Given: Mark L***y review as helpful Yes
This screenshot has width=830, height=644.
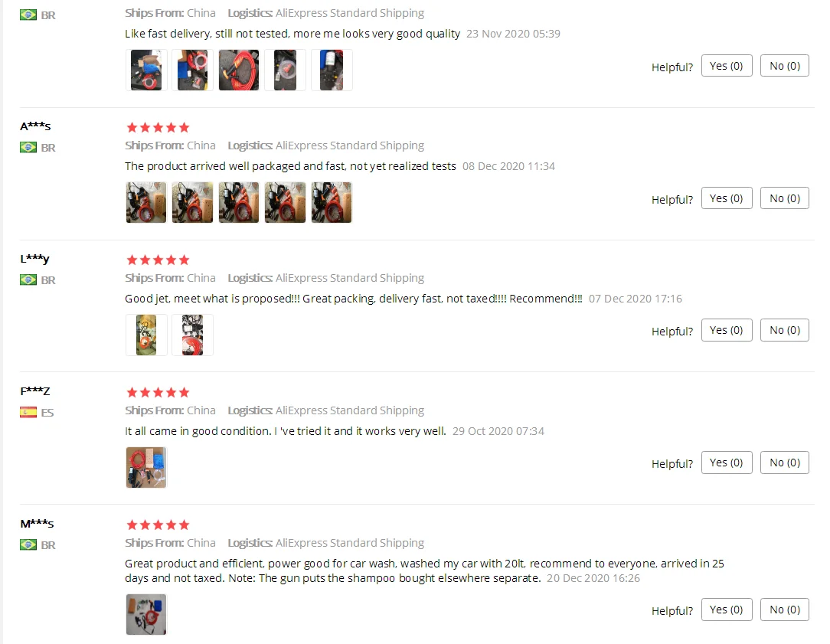Looking at the screenshot, I should [726, 330].
